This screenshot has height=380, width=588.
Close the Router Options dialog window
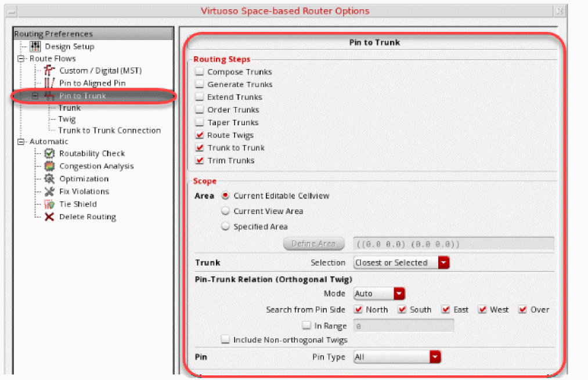pos(560,11)
